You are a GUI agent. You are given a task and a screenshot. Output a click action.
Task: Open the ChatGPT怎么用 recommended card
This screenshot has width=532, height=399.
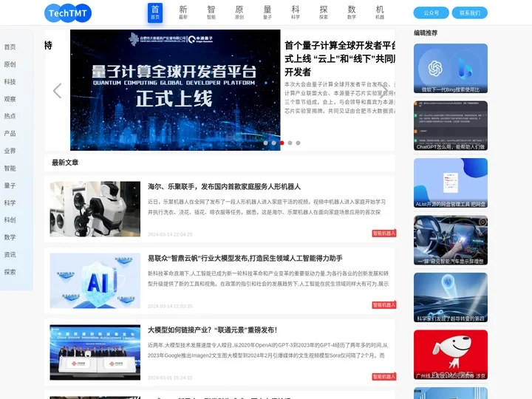(x=451, y=126)
